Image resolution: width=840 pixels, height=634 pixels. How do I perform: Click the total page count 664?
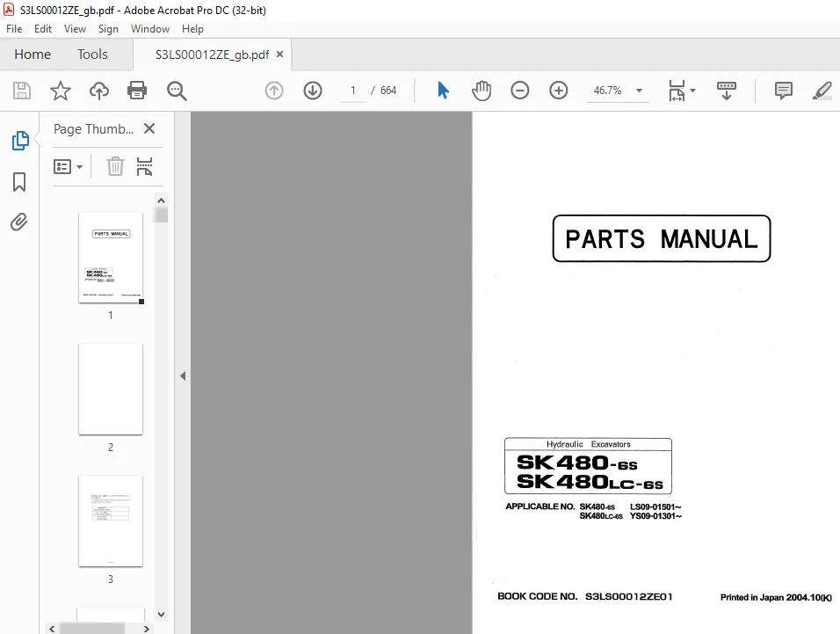(x=388, y=91)
